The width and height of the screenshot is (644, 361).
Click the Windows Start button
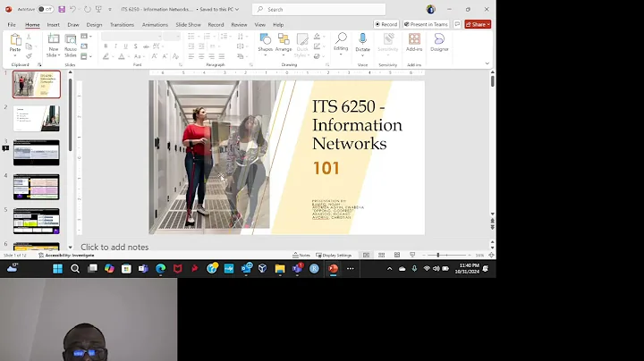(58, 269)
